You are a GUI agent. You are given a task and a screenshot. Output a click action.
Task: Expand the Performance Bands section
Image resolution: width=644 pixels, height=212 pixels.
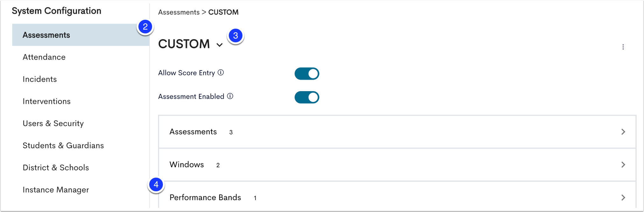click(x=397, y=195)
